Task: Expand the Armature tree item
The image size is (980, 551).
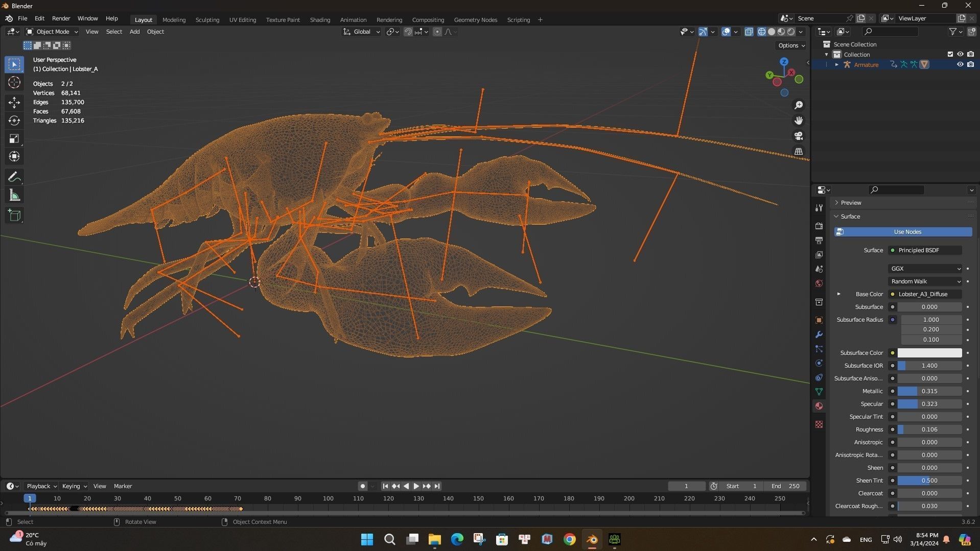Action: point(836,64)
